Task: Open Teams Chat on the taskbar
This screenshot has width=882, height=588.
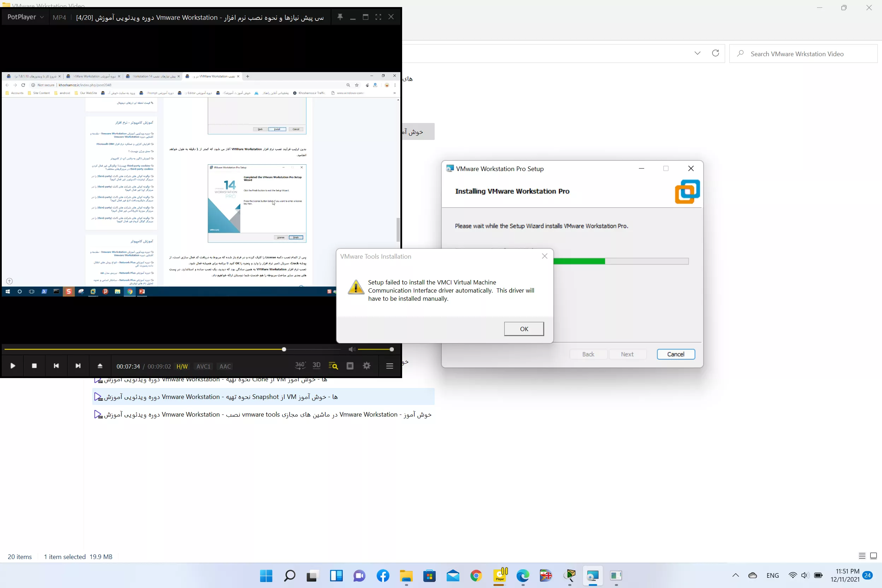Action: (x=359, y=576)
